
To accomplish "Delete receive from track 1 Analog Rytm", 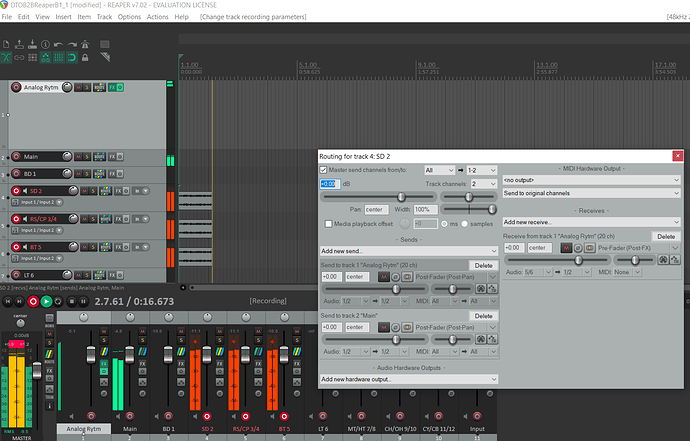I will pos(666,237).
